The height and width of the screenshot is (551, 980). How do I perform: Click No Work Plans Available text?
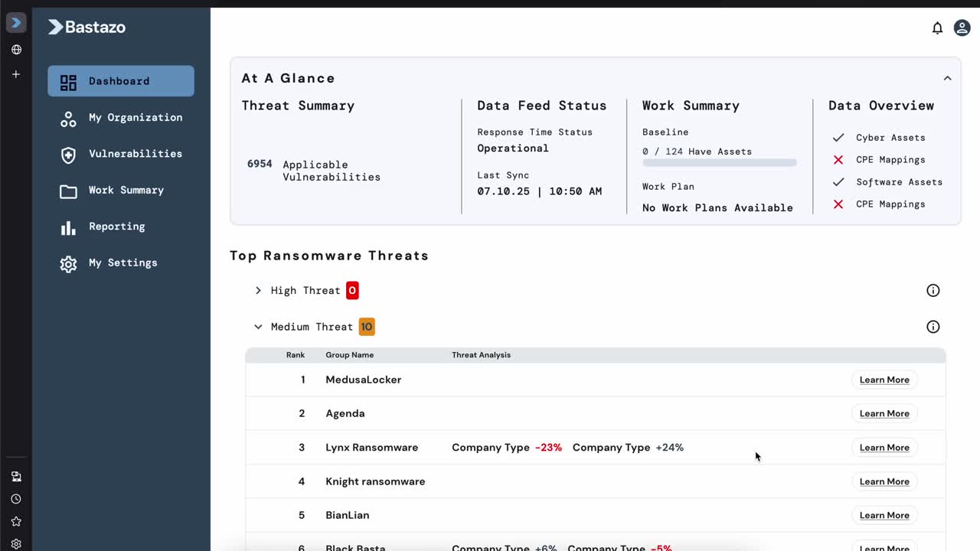tap(717, 208)
